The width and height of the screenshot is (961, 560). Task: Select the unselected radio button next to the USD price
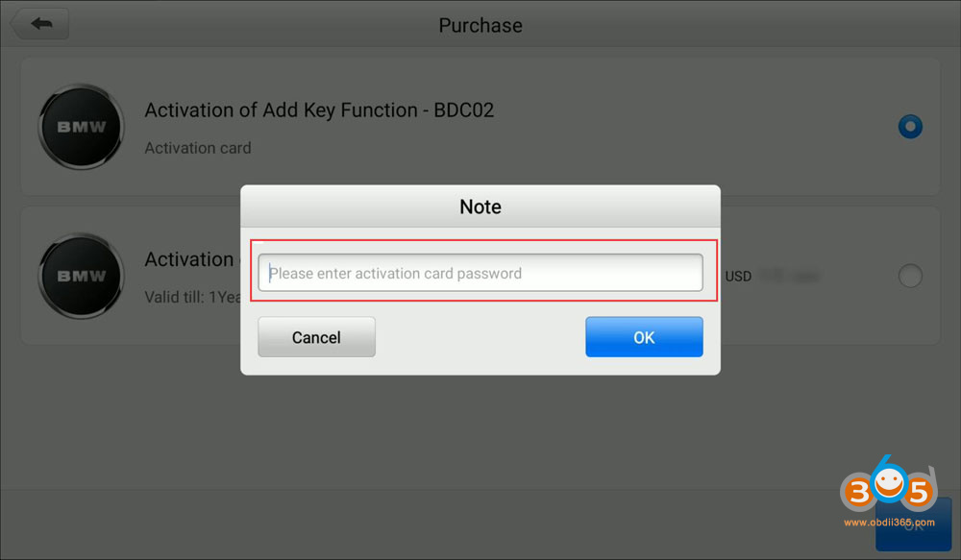[909, 277]
